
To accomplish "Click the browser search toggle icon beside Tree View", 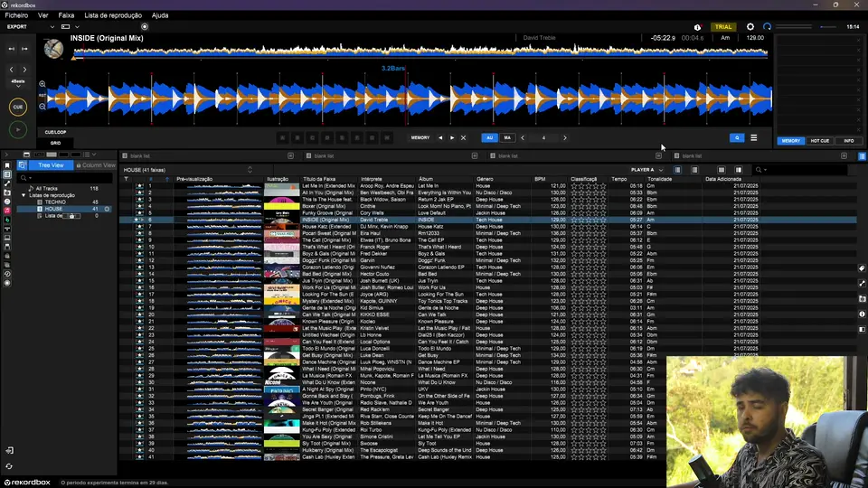I will click(22, 165).
